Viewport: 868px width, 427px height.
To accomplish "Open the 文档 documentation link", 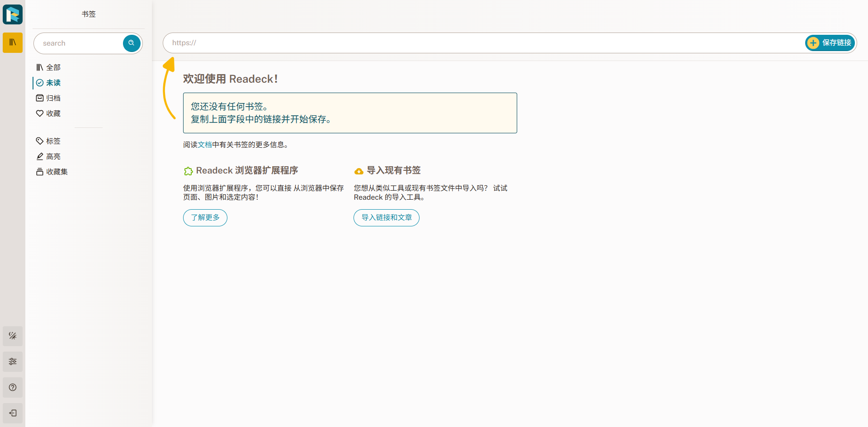I will tap(204, 145).
